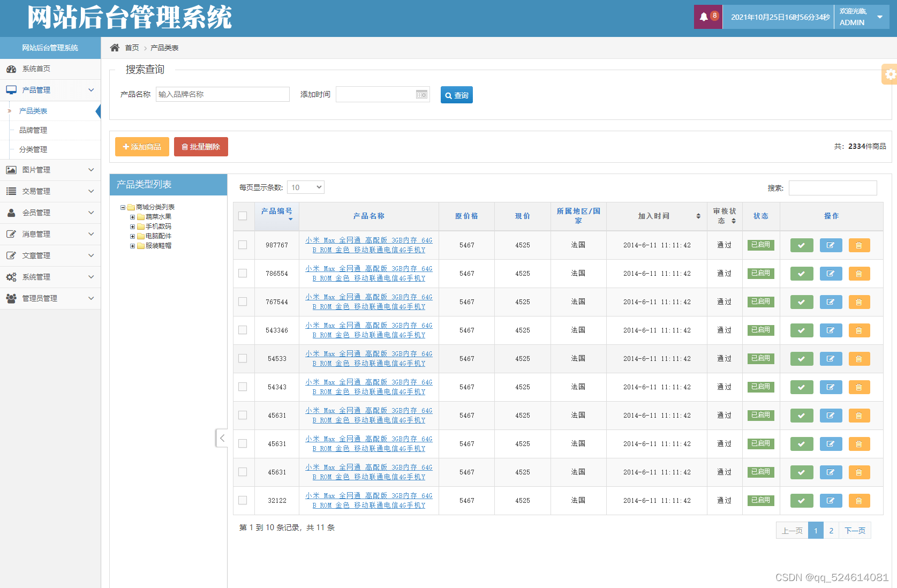Check the row checkbox for product 54343
Viewport: 897px width, 588px height.
click(243, 387)
